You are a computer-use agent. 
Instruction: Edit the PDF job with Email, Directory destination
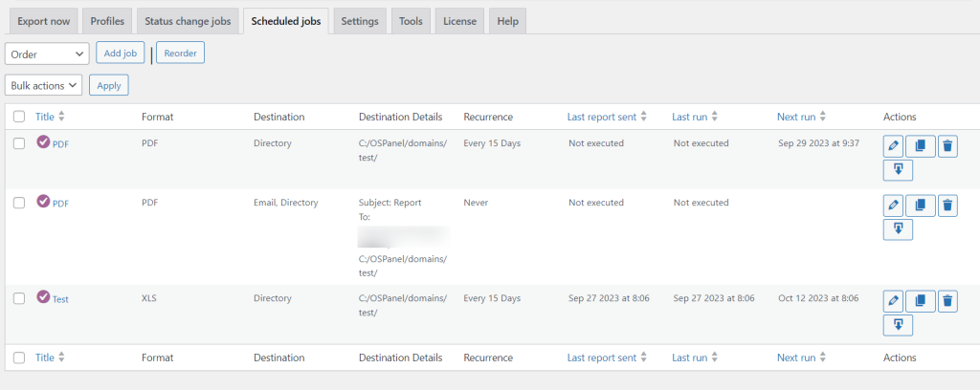[893, 205]
